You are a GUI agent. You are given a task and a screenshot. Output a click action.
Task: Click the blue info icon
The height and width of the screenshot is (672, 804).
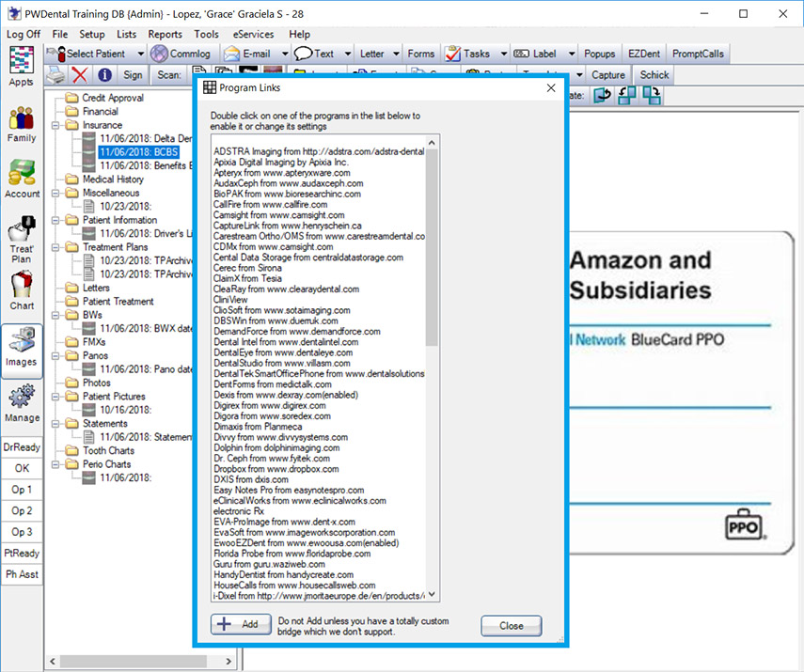pos(105,75)
